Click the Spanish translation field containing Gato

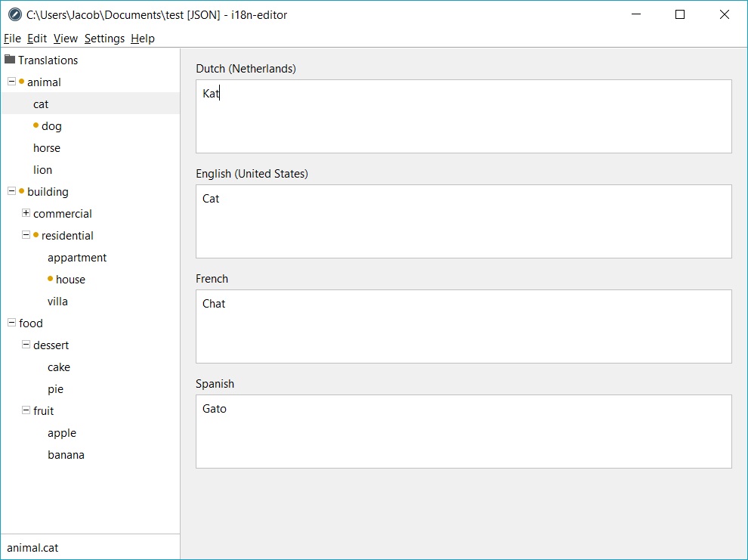point(464,432)
